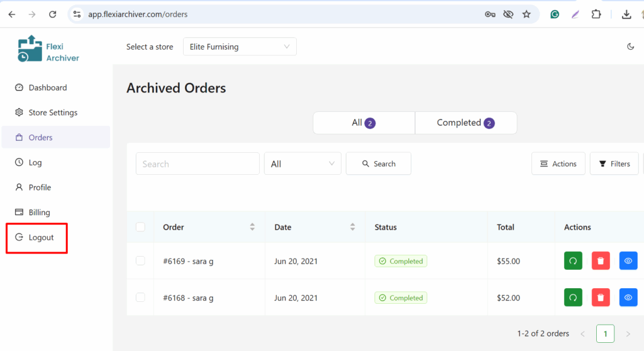Click the blue eye view icon for order #6169
644x351 pixels.
coord(628,261)
